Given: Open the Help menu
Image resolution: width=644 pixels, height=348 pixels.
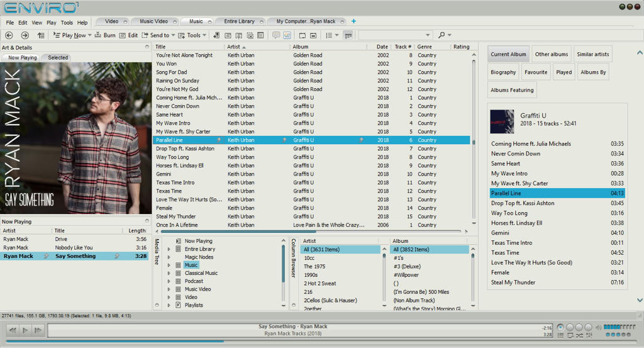Looking at the screenshot, I should pos(82,23).
